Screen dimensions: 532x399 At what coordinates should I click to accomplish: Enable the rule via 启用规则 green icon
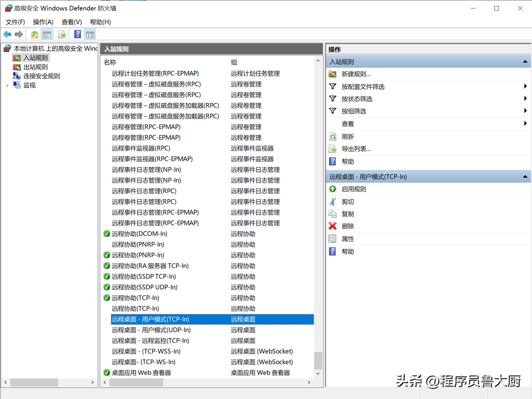tap(332, 189)
